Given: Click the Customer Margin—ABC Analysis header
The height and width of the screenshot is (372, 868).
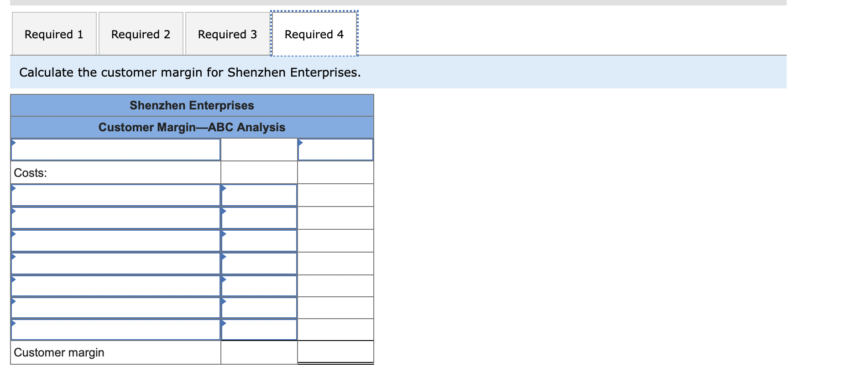Looking at the screenshot, I should (192, 128).
